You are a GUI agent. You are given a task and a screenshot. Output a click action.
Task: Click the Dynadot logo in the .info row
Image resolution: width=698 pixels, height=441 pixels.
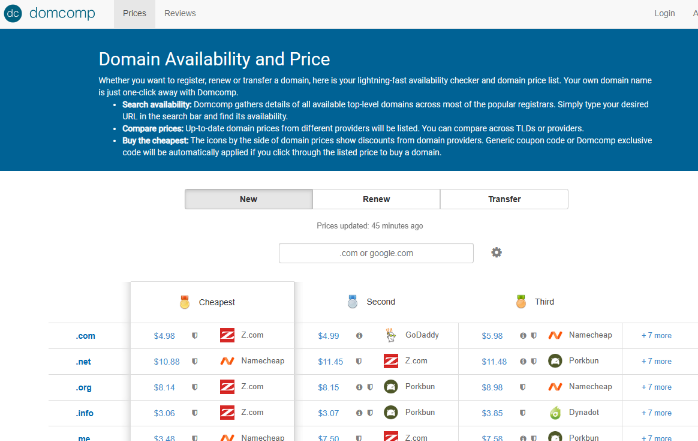click(555, 413)
